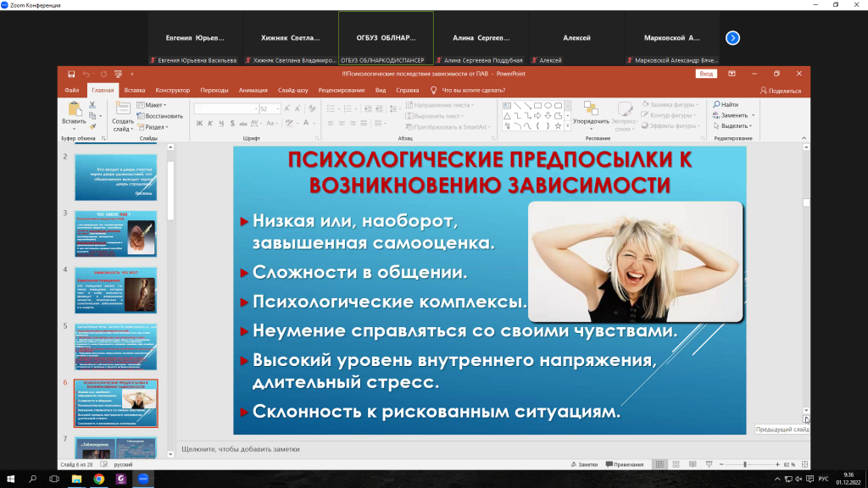
Task: Open the font color picker (A)
Action: click(x=306, y=124)
